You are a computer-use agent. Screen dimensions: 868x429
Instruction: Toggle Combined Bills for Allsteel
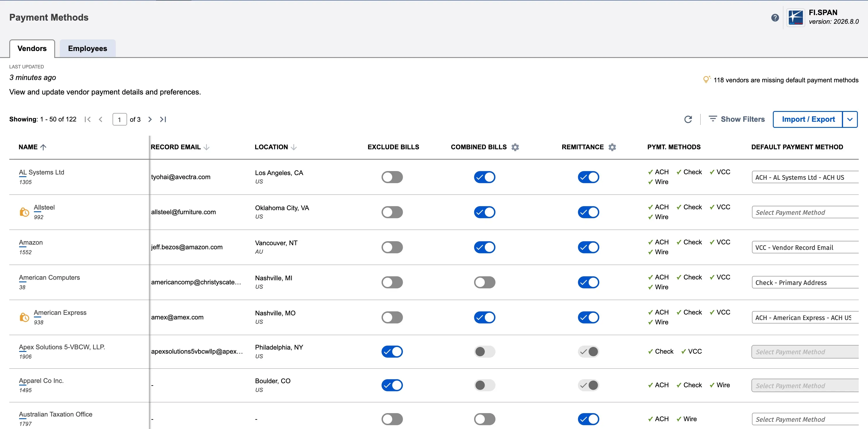point(484,212)
